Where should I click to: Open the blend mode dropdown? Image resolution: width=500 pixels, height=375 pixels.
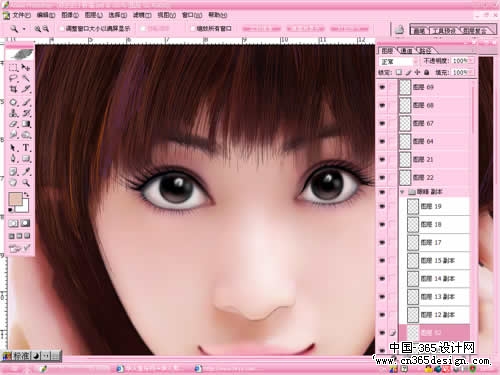click(x=398, y=62)
